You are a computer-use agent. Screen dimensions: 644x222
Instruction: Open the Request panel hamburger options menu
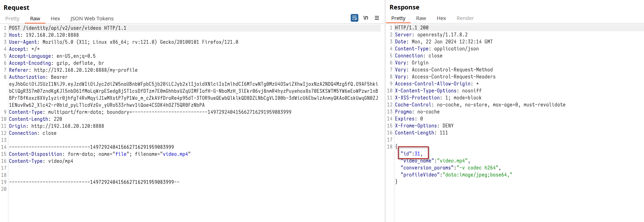coord(377,18)
